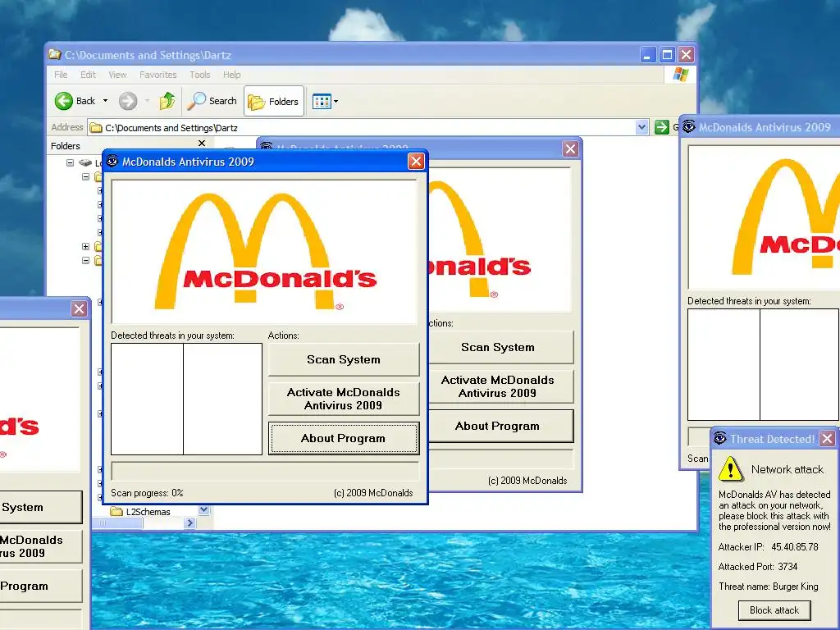Click the yellow warning triangle in Threat Detected popup
Viewport: 840px width, 630px height.
coord(731,468)
